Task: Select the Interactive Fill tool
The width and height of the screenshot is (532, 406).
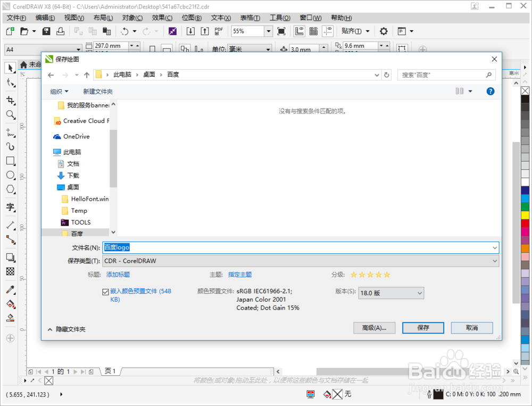Action: tap(11, 304)
